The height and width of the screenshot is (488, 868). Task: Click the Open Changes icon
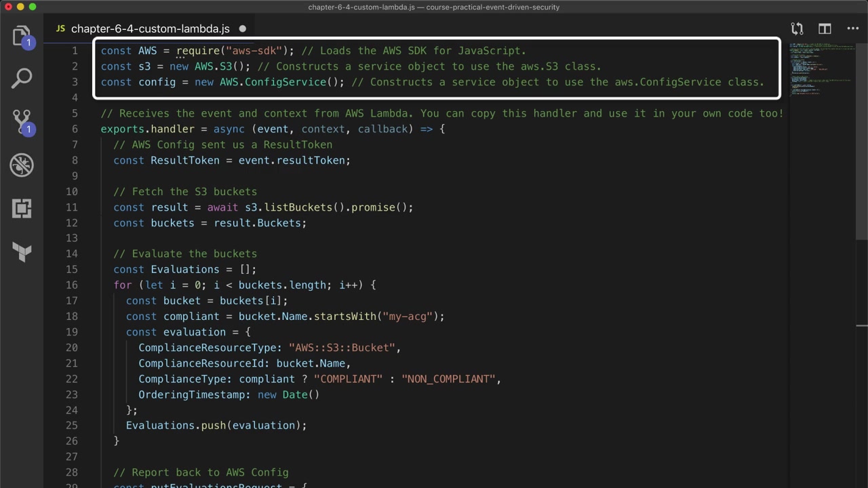[x=797, y=28]
